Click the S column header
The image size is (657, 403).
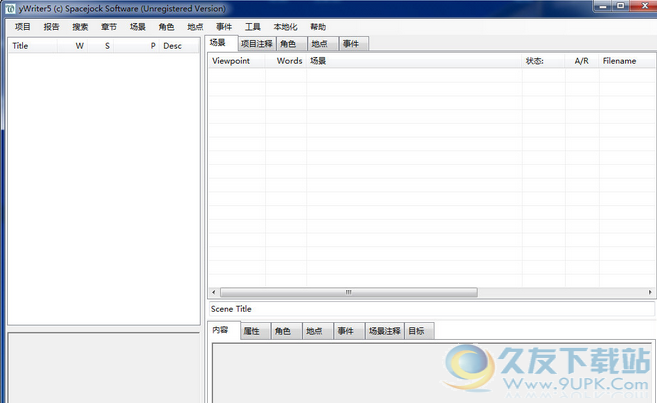coord(101,46)
